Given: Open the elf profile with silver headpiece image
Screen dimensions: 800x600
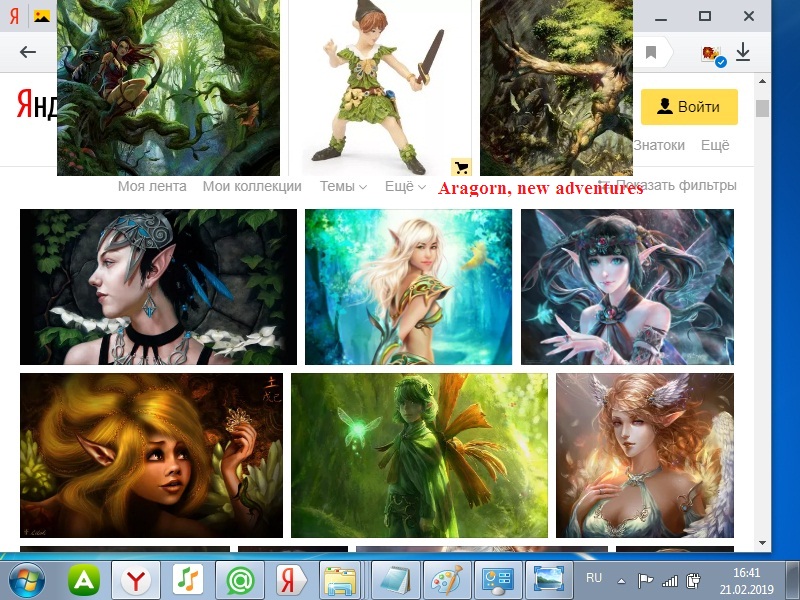Looking at the screenshot, I should (x=158, y=287).
